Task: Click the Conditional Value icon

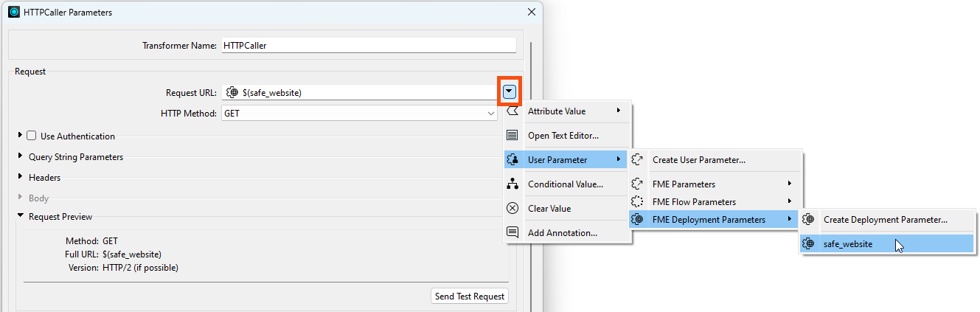Action: pyautogui.click(x=512, y=184)
